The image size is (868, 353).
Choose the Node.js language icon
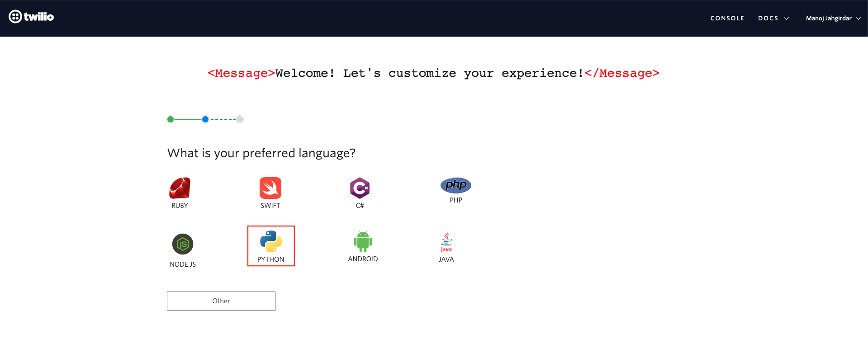pos(183,245)
